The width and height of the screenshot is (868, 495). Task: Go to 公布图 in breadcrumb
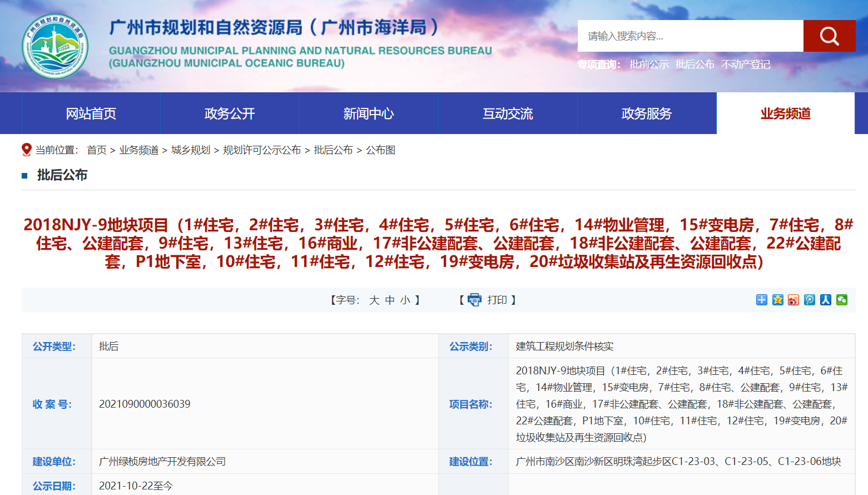(x=381, y=150)
